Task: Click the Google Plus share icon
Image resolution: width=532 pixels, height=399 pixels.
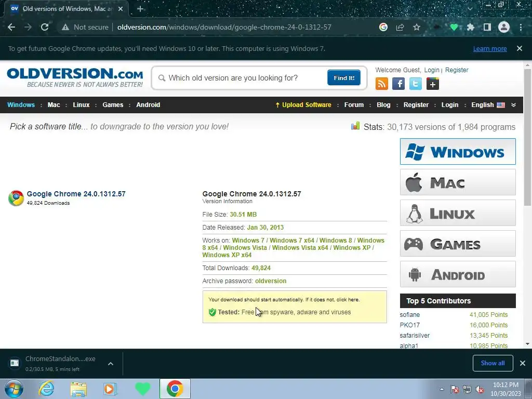Action: point(433,84)
